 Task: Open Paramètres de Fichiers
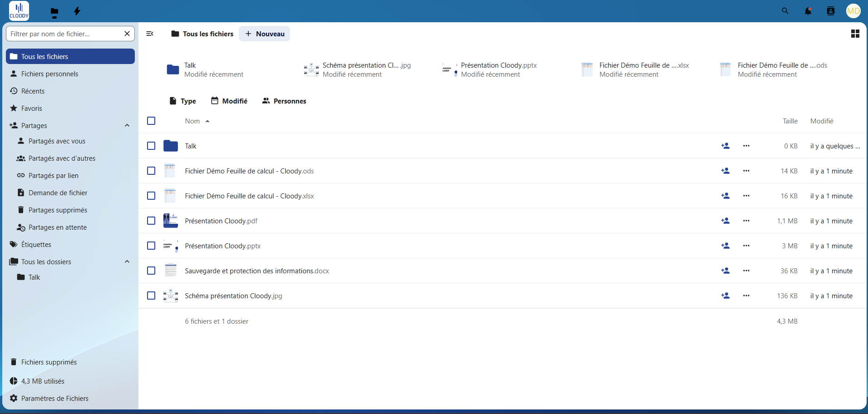(x=70, y=398)
